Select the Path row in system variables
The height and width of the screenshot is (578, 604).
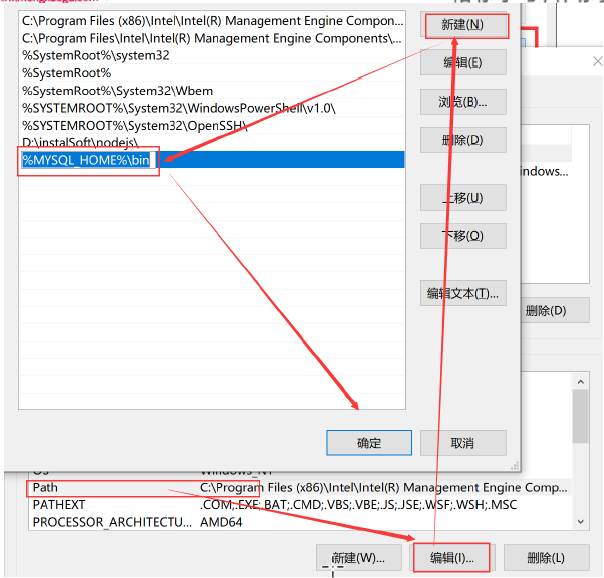click(x=300, y=488)
